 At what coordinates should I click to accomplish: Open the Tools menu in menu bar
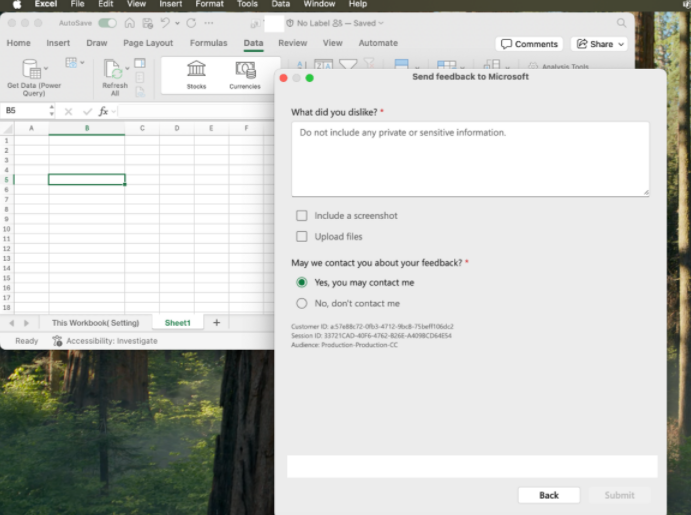click(247, 4)
